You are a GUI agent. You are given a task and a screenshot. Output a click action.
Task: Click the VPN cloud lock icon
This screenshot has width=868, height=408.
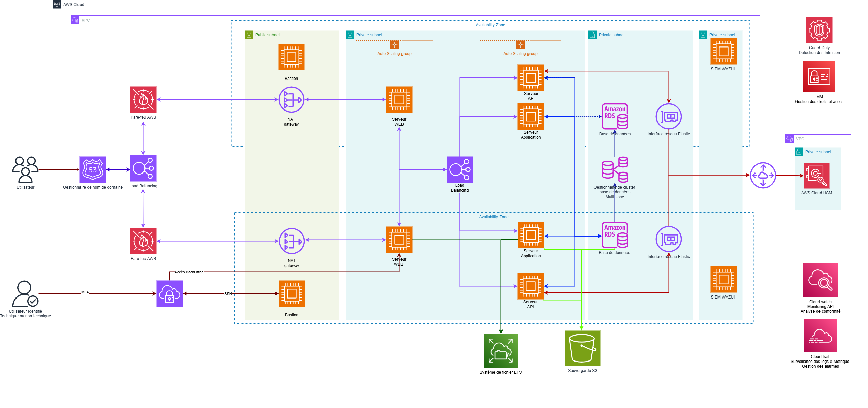[x=169, y=293]
